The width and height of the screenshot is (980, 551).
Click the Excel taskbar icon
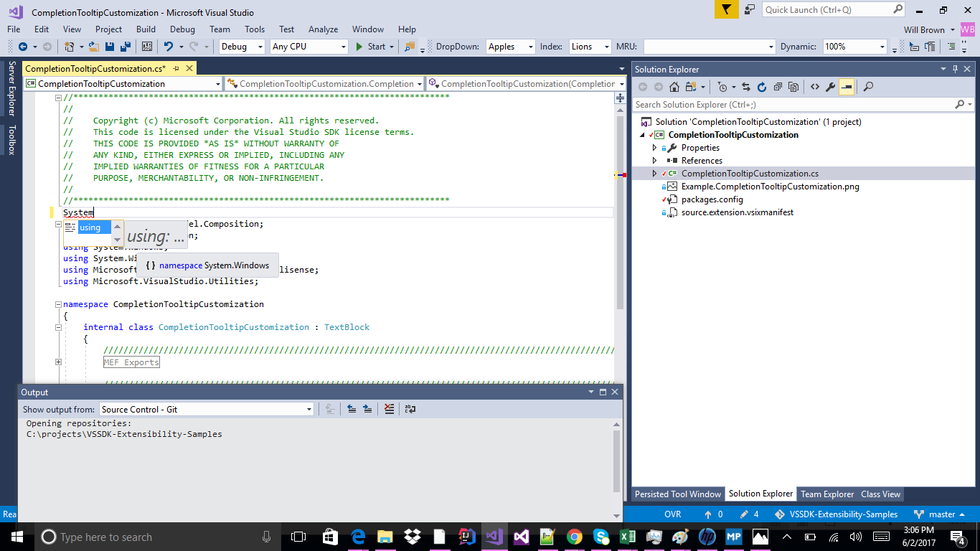627,537
